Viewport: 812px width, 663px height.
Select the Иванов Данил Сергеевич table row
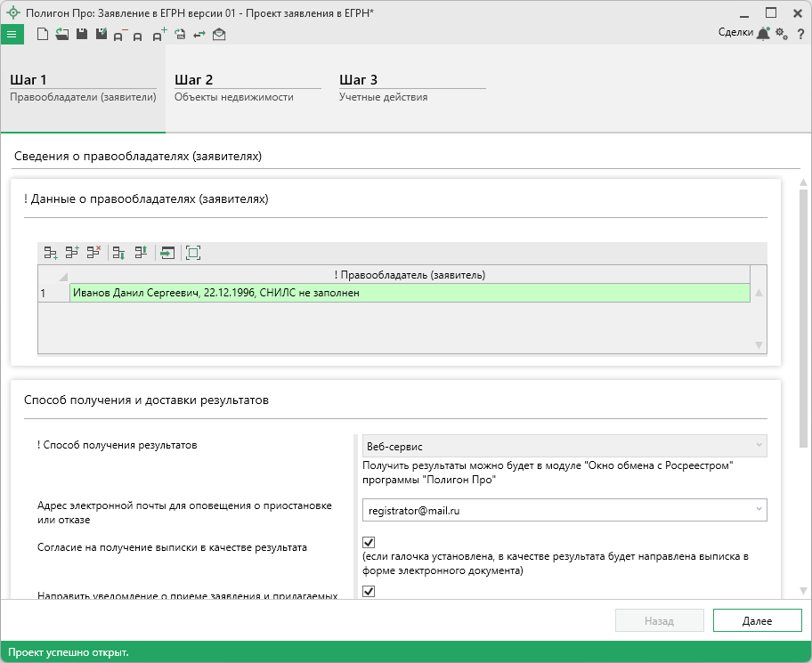click(410, 293)
